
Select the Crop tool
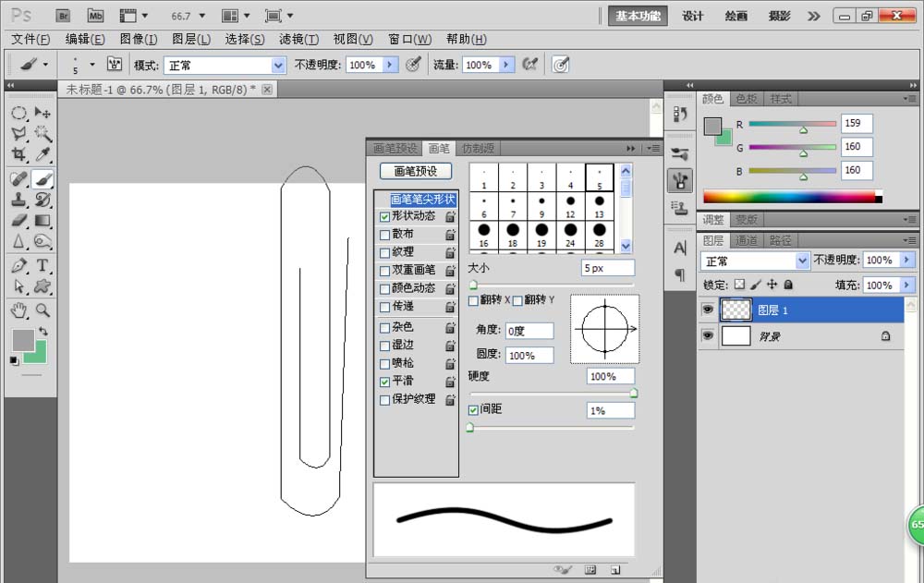(18, 155)
